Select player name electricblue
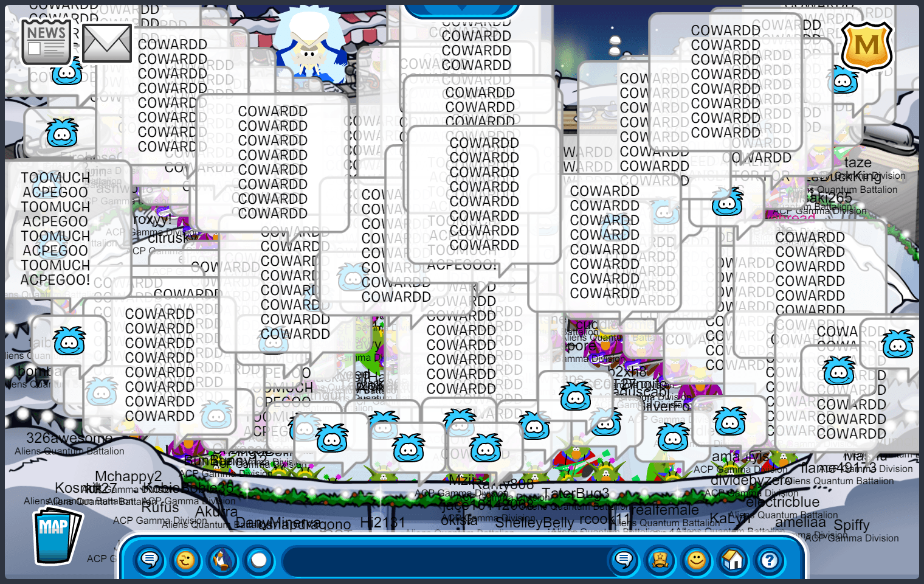This screenshot has width=924, height=584. coord(782,502)
